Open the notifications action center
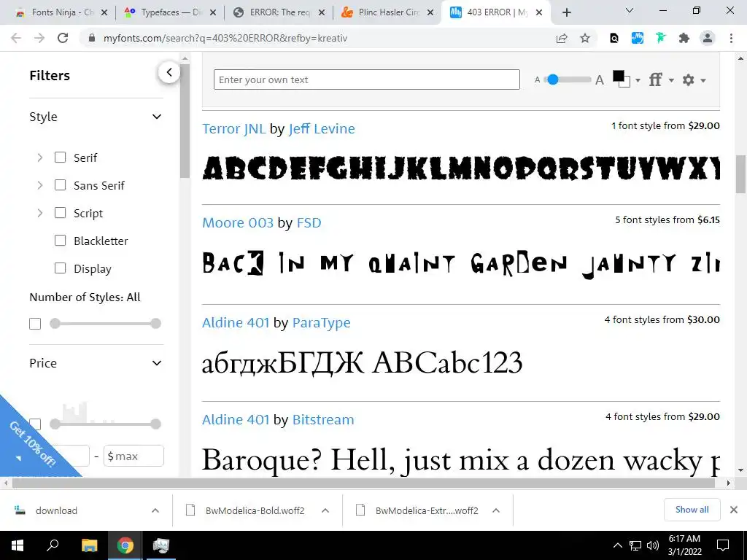Viewport: 747px width, 560px height. pyautogui.click(x=723, y=545)
